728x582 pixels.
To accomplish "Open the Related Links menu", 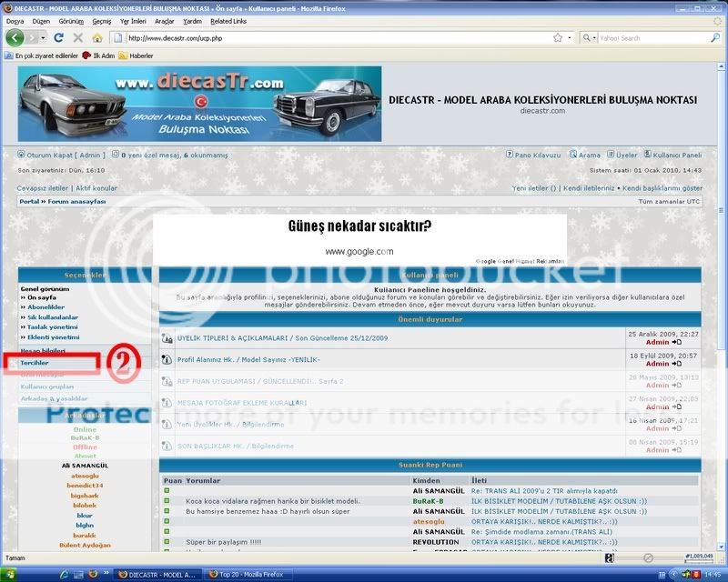I will (228, 21).
